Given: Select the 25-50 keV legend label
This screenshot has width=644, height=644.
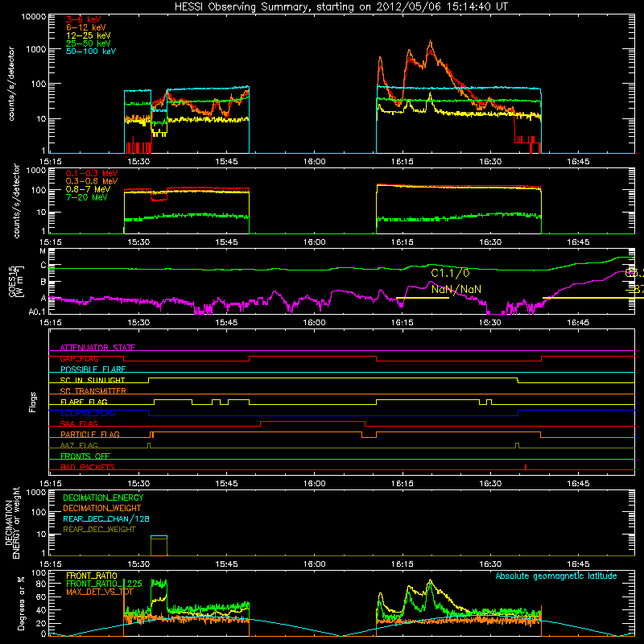Looking at the screenshot, I should [89, 43].
